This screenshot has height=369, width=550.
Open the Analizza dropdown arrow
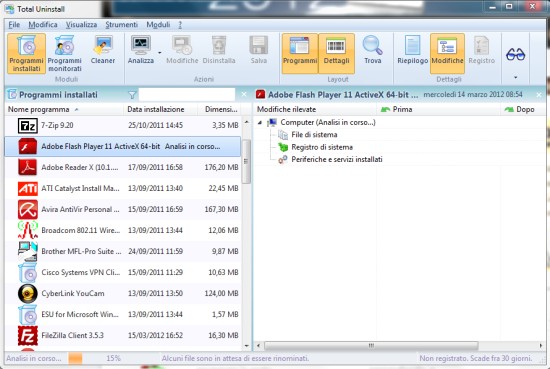160,53
